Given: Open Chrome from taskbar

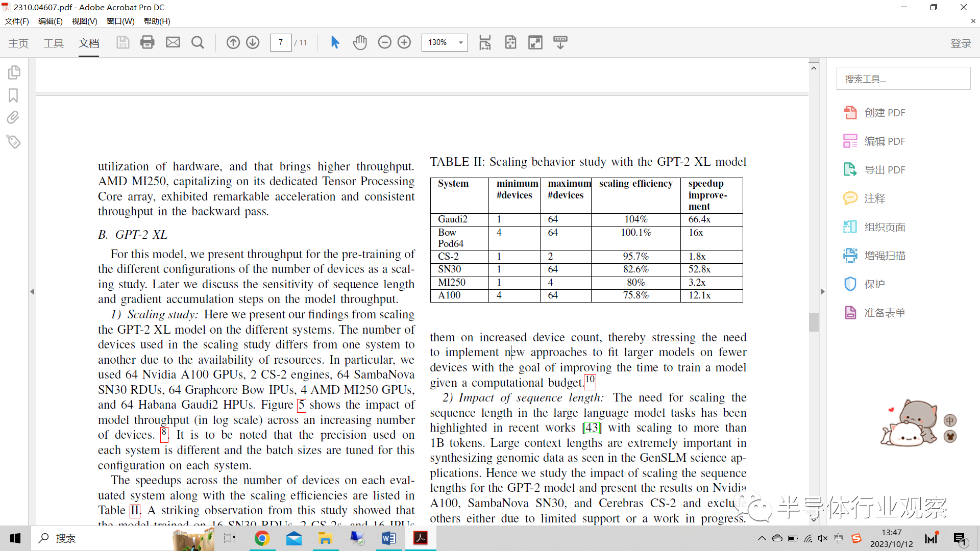Looking at the screenshot, I should 262,538.
